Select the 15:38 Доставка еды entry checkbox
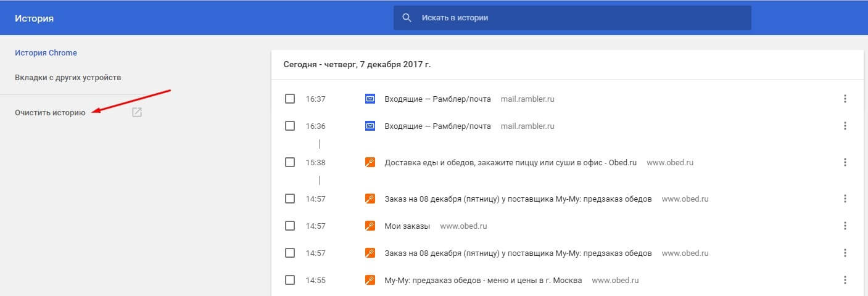 click(x=290, y=163)
